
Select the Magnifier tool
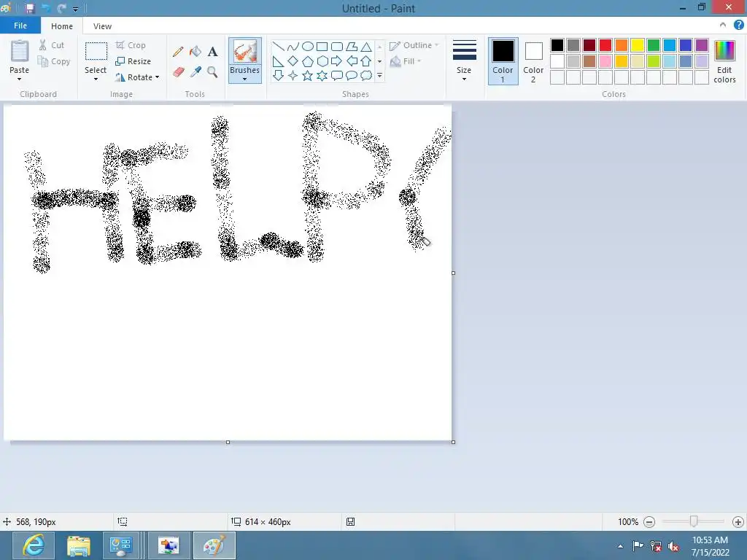212,72
